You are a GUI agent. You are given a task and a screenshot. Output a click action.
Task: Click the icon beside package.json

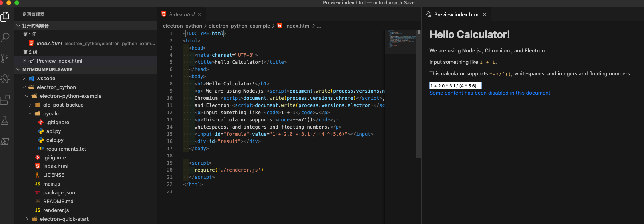[x=38, y=192]
